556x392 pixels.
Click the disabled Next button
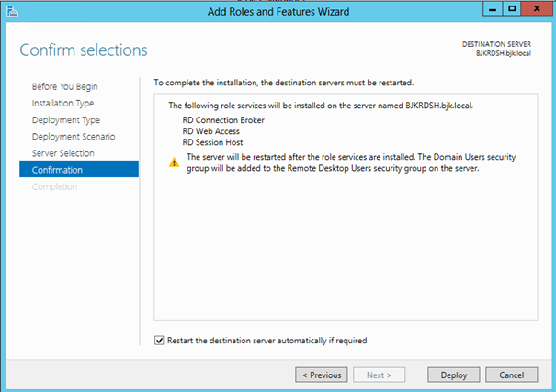pyautogui.click(x=379, y=375)
